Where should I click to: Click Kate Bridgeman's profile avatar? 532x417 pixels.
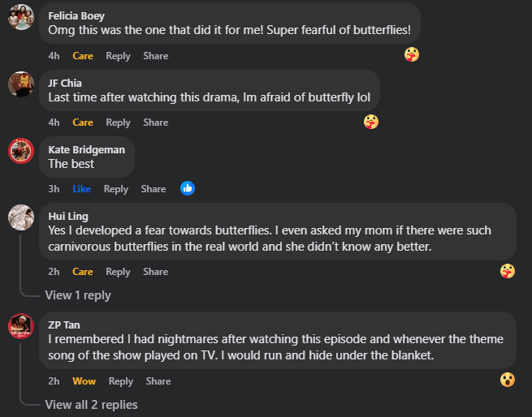pyautogui.click(x=20, y=150)
